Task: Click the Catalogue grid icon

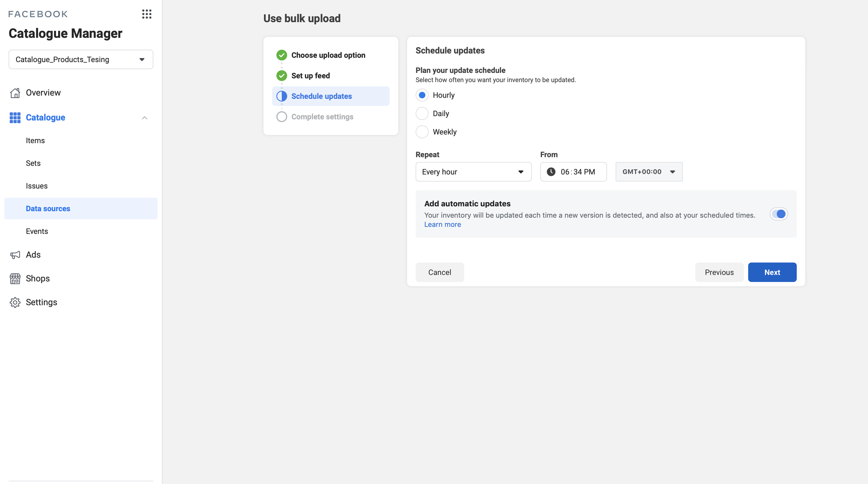Action: pyautogui.click(x=15, y=117)
